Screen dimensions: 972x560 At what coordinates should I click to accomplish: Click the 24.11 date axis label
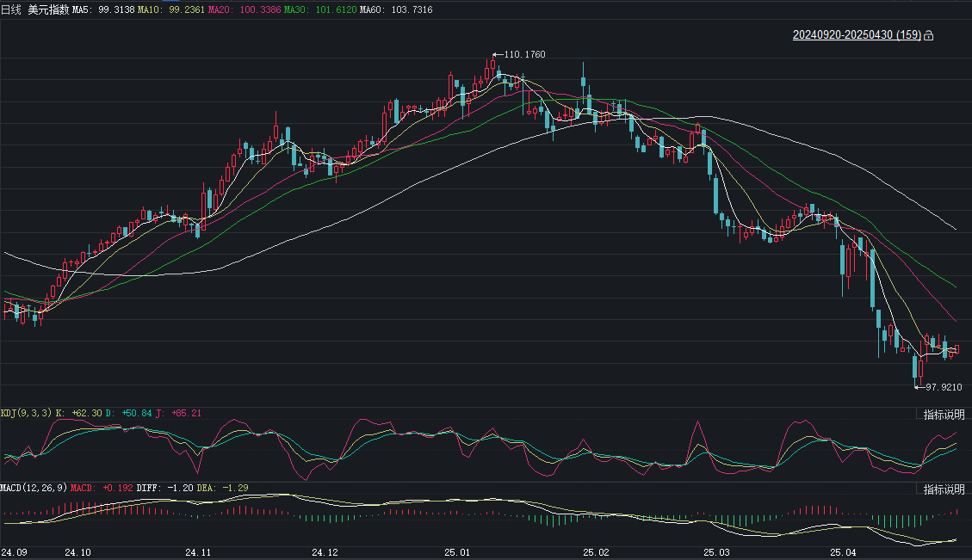pos(198,552)
